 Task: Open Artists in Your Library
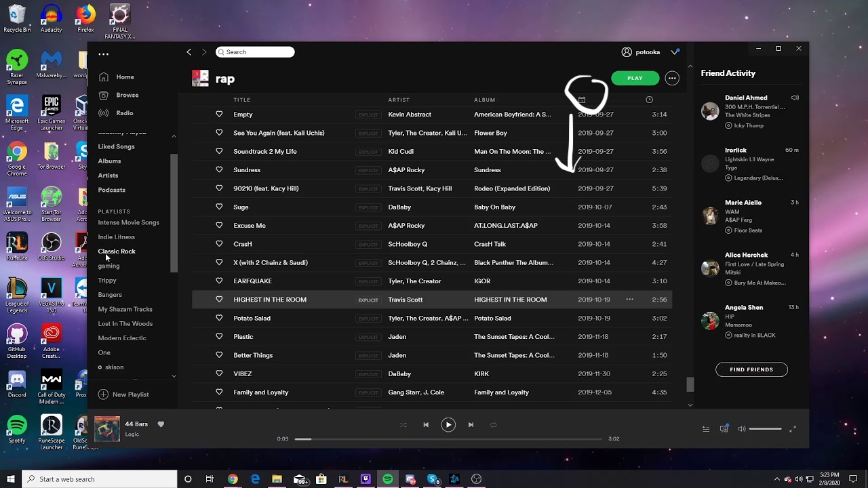tap(108, 176)
